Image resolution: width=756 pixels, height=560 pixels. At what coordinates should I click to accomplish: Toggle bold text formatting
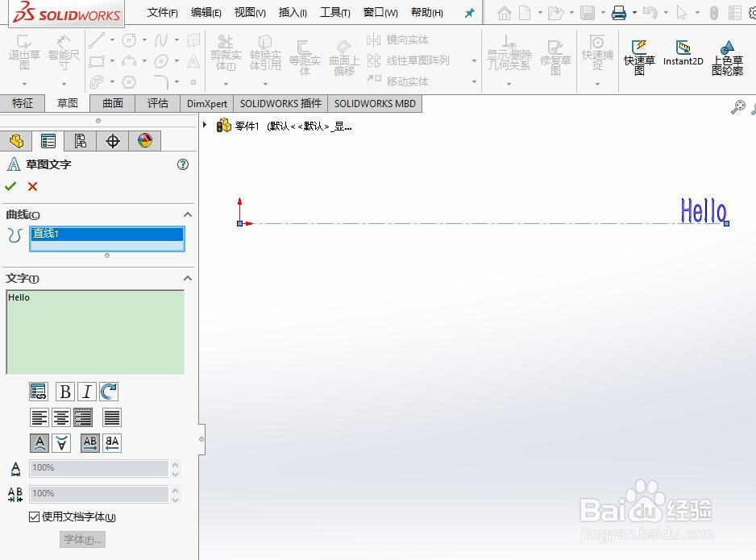pos(65,392)
